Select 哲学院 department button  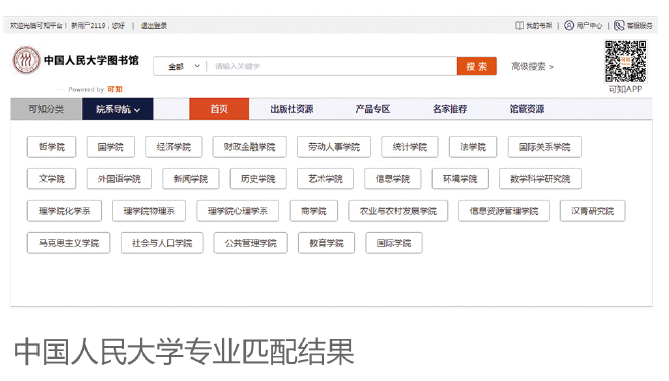click(52, 147)
